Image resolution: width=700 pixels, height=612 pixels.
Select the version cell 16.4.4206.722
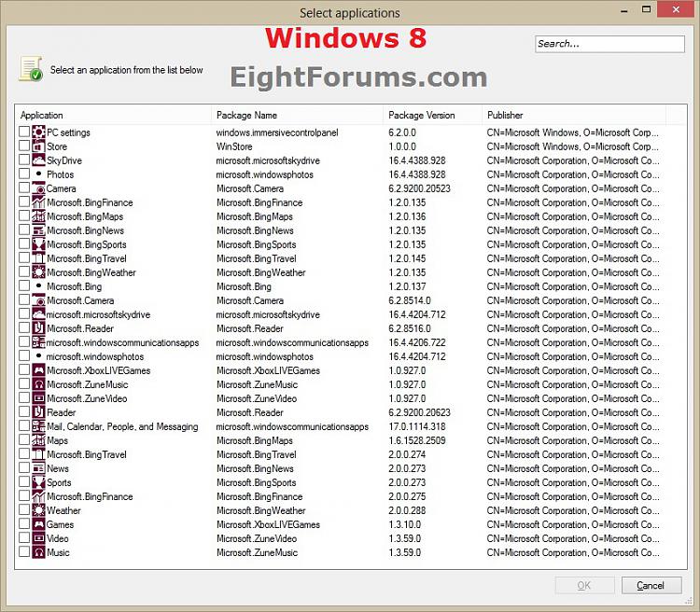(417, 342)
